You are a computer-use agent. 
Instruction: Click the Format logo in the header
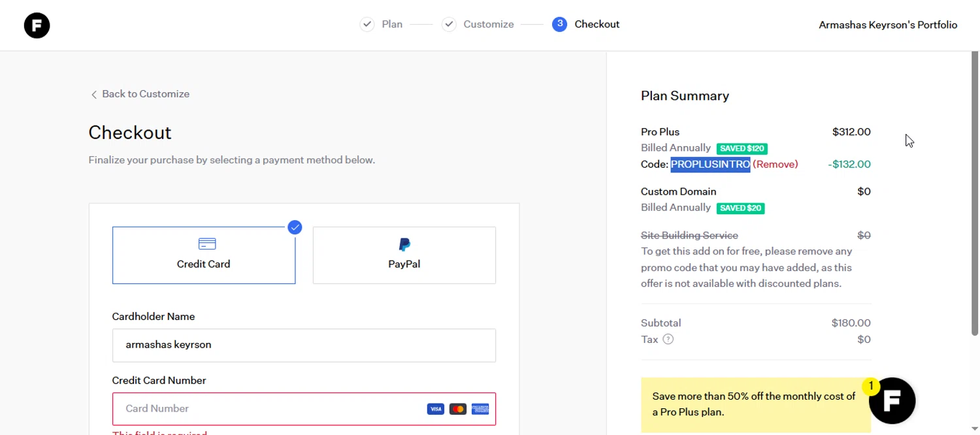pyautogui.click(x=37, y=25)
